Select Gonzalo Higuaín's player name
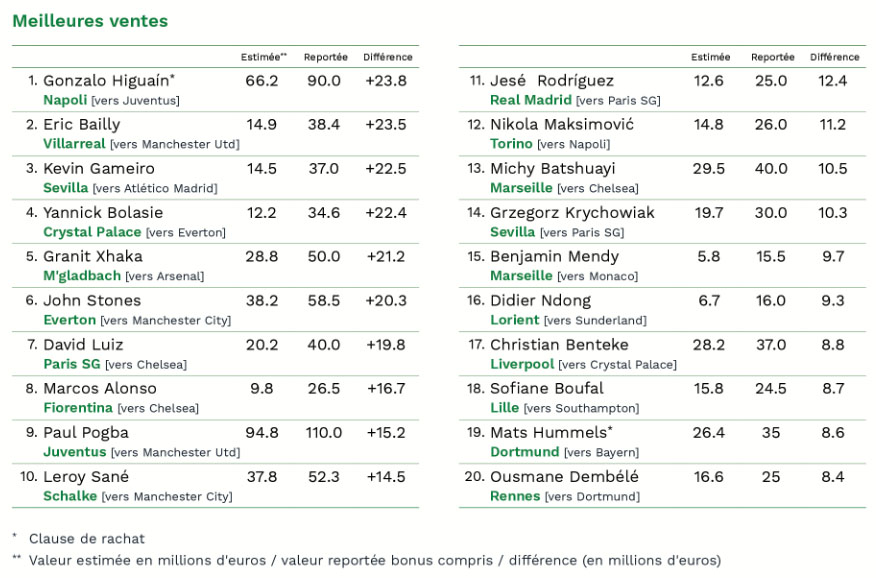Screen dimensions: 876x578 tap(106, 81)
